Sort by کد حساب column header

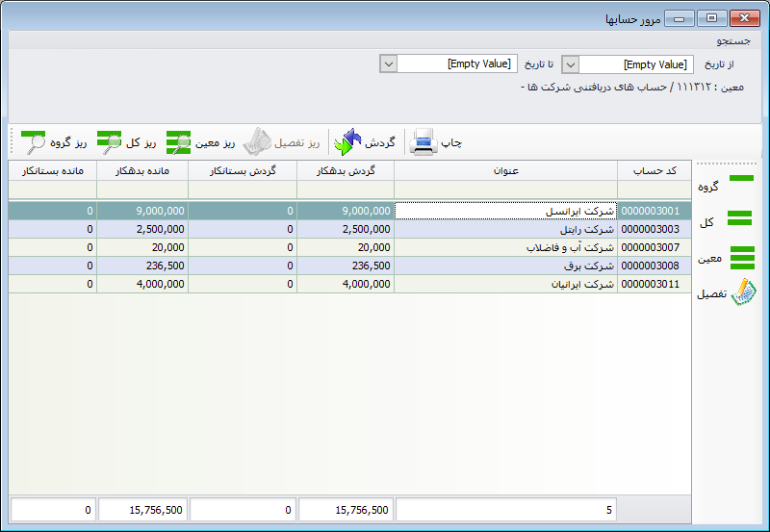click(654, 171)
